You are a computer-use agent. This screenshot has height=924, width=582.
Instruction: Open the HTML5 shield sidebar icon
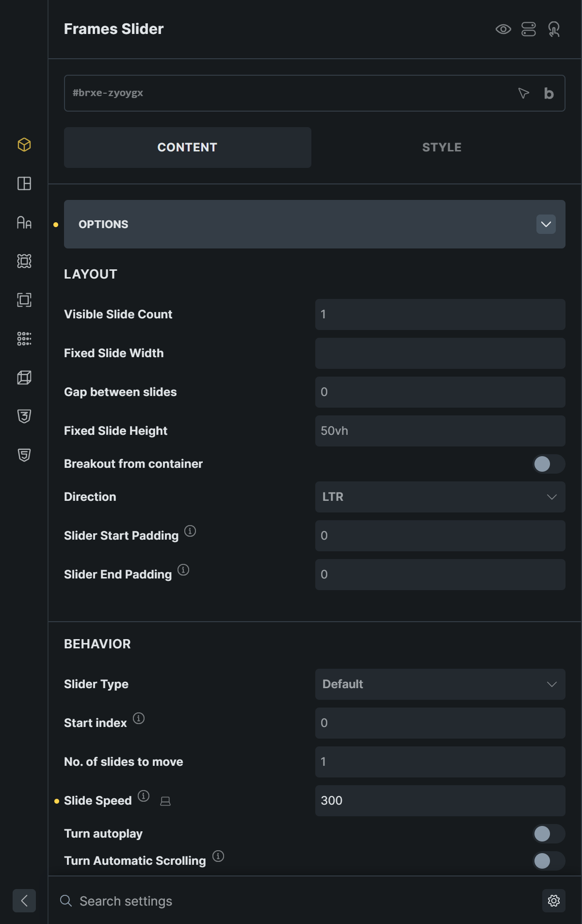24,455
